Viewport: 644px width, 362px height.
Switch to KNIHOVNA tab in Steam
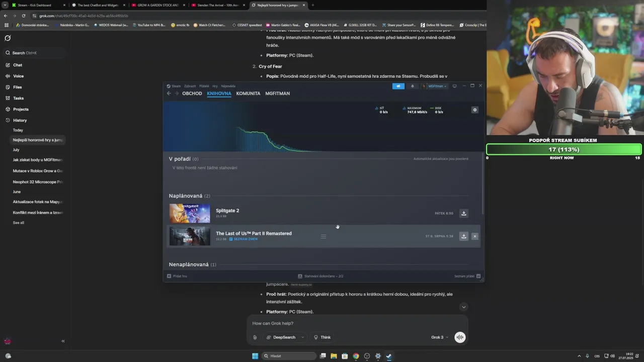219,94
